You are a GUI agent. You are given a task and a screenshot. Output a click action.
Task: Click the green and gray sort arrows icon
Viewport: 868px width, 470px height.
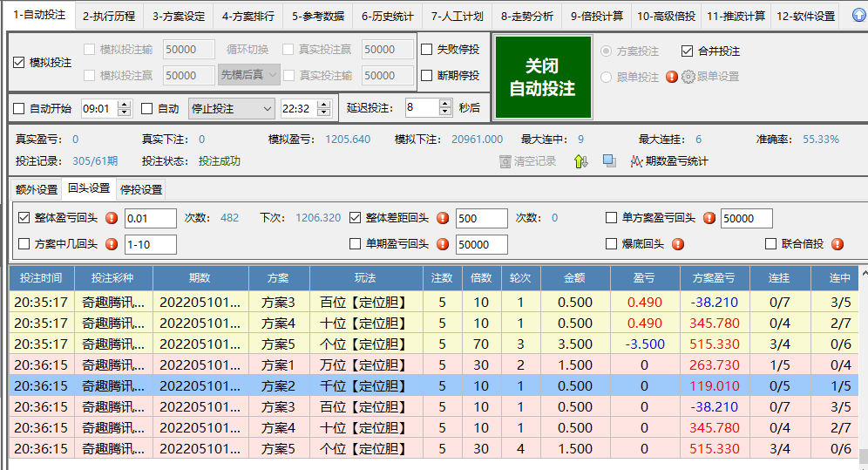coord(581,161)
